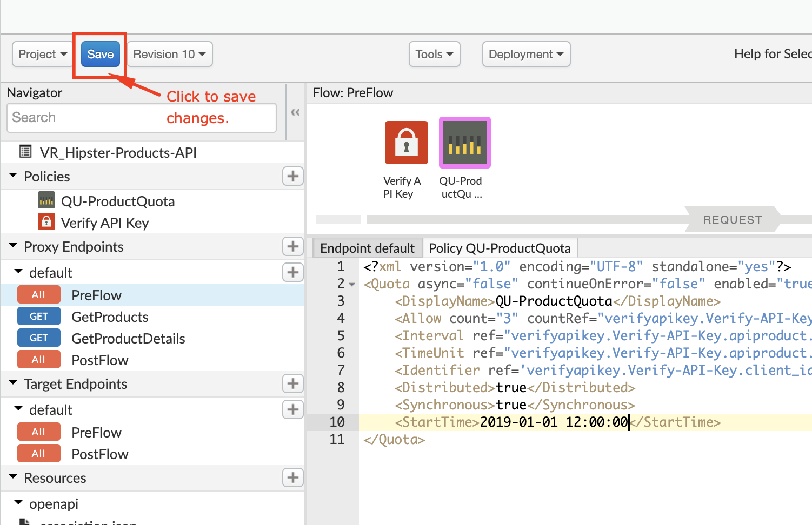This screenshot has width=812, height=525.
Task: Open VR_Hipster-Products-API in navigator
Action: tap(118, 153)
